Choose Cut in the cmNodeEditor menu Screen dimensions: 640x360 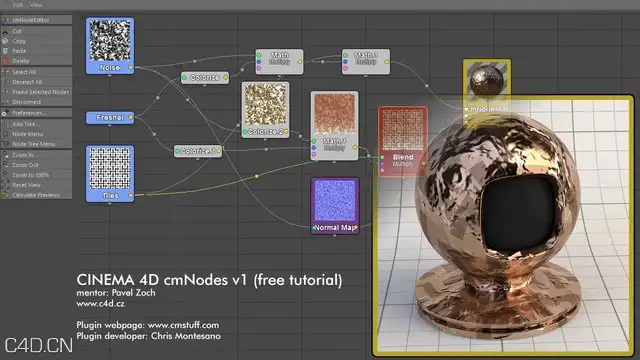[x=36, y=31]
